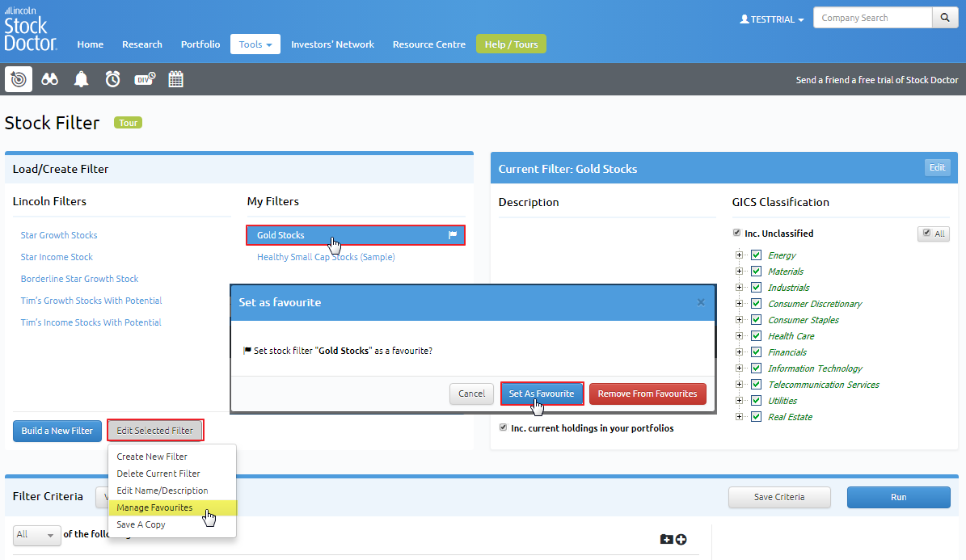This screenshot has height=560, width=966.
Task: Open the Stock Filter tool icon
Action: click(19, 79)
